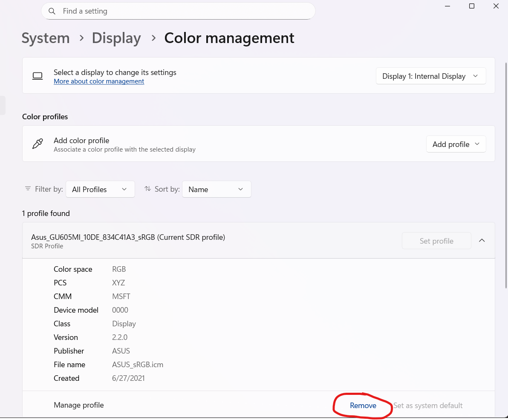Click the Created date 6/27/2021
508x420 pixels.
click(128, 378)
